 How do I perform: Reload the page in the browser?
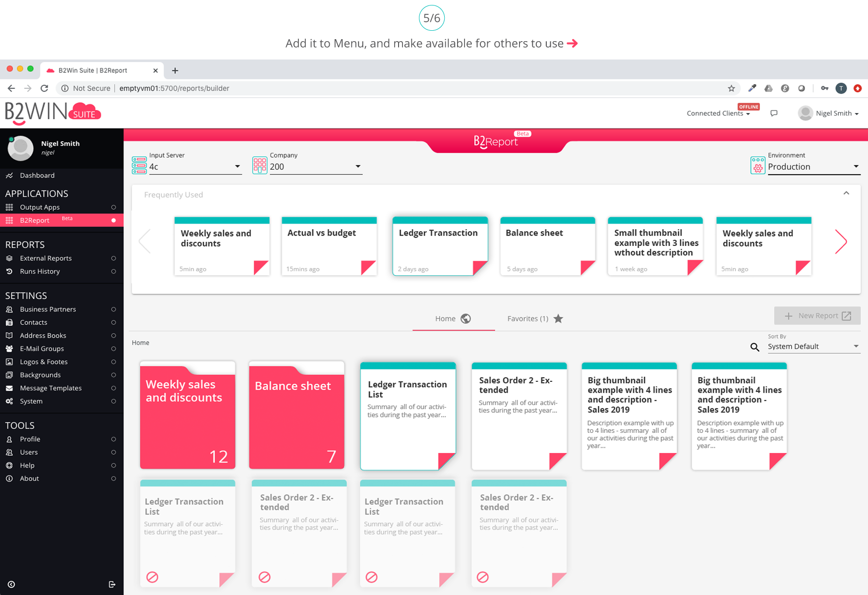(x=44, y=88)
